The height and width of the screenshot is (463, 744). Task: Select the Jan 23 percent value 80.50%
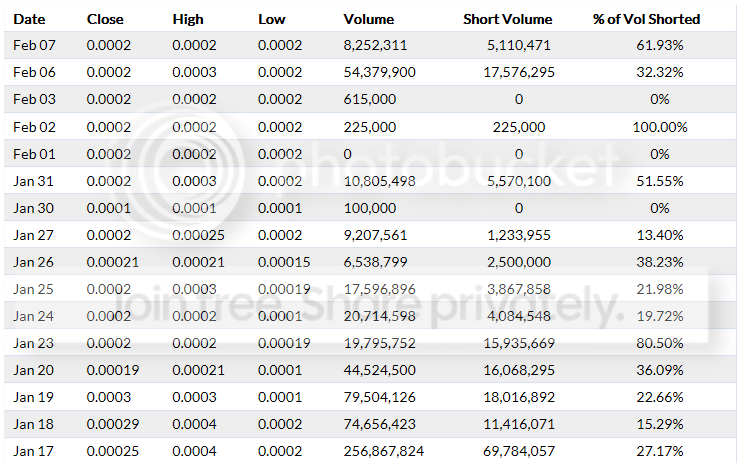tap(661, 343)
